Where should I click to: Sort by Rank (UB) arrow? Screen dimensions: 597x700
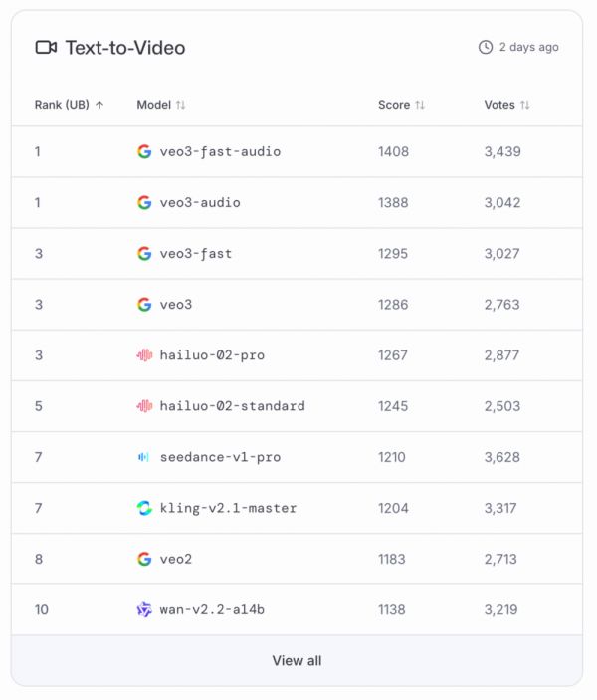[99, 105]
